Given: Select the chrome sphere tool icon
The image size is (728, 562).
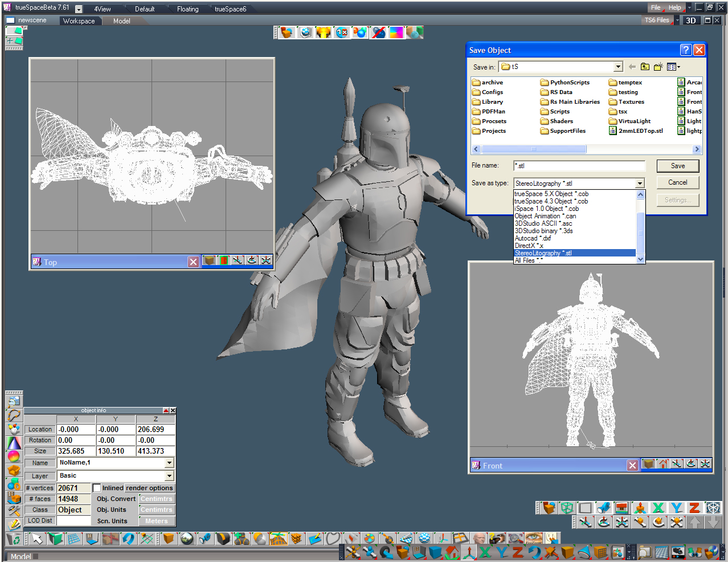Looking at the screenshot, I should coord(186,539).
